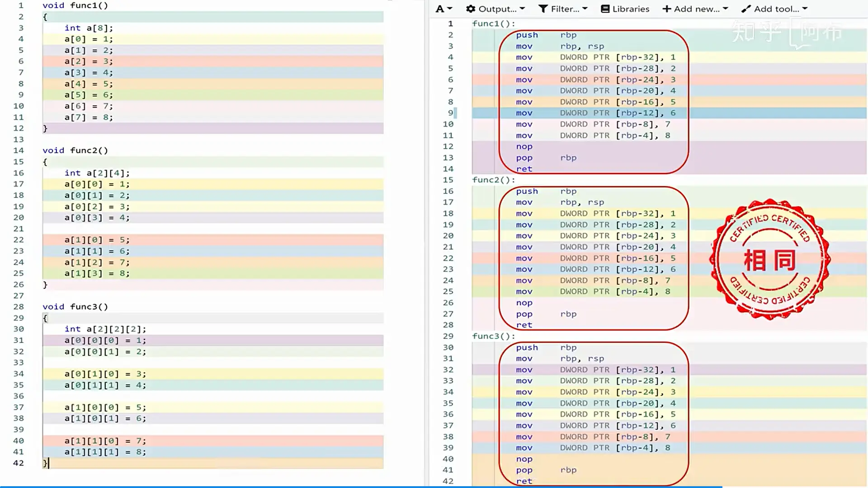Click source line 'a[0][0] = 1;'
Screen dimensions: 868x488
click(97, 184)
